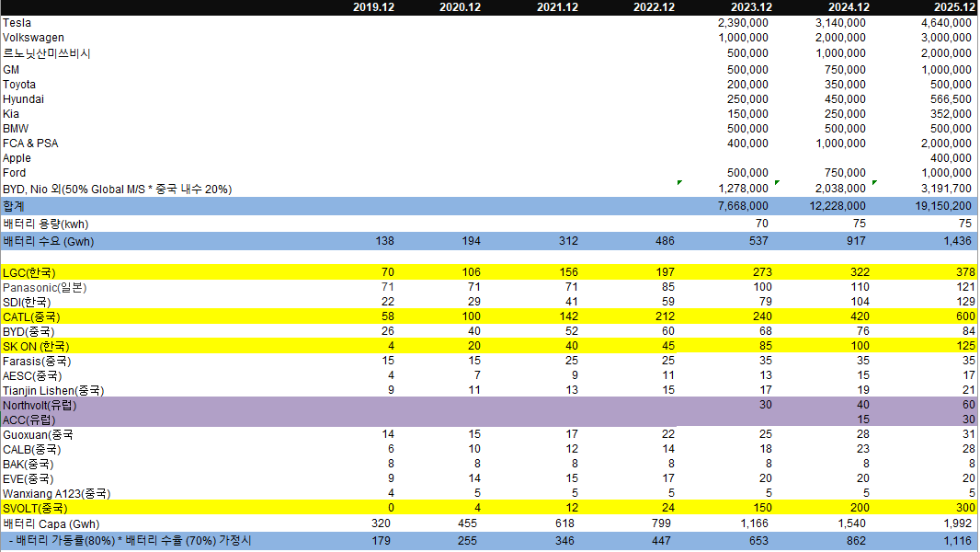The height and width of the screenshot is (552, 980).
Task: Click the BAK(중국) row label
Action: (x=28, y=466)
